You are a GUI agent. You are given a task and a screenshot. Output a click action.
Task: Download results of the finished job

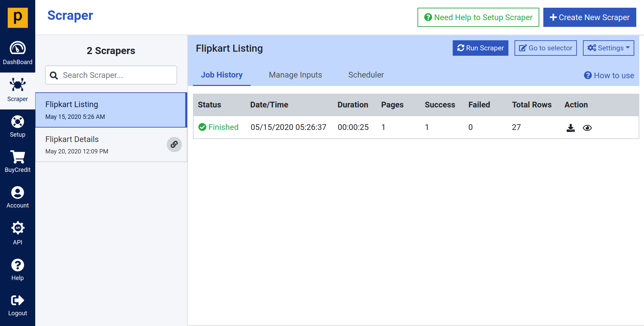pos(570,128)
